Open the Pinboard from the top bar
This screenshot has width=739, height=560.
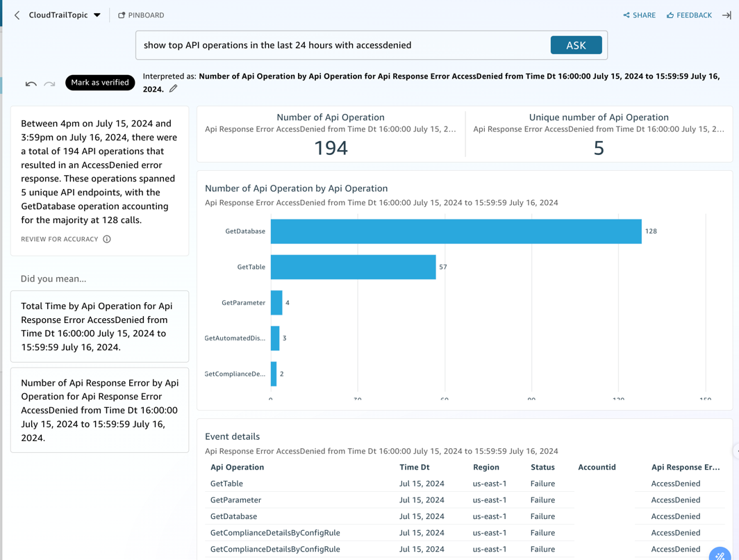141,15
